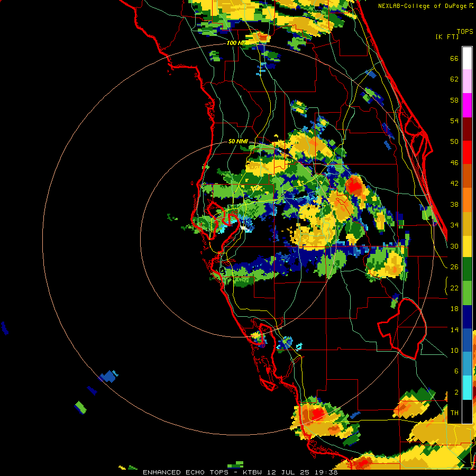Click the 2 legend value
476x476 pixels.
(x=456, y=392)
